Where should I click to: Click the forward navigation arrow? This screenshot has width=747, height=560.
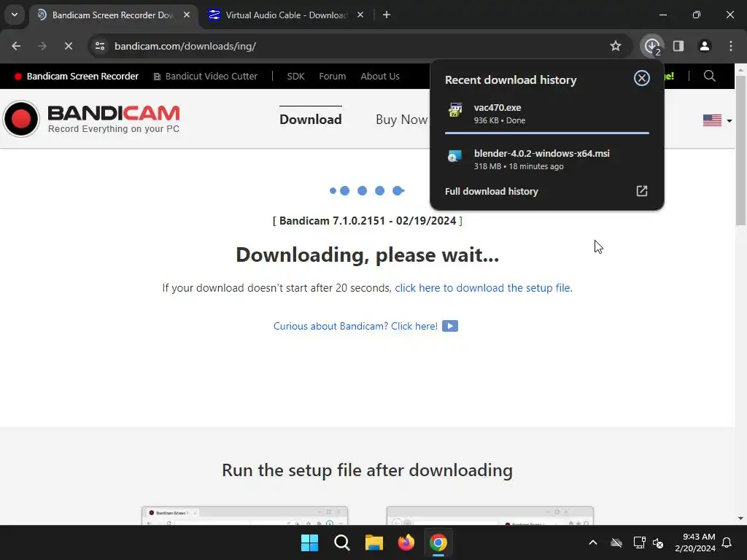tap(42, 46)
